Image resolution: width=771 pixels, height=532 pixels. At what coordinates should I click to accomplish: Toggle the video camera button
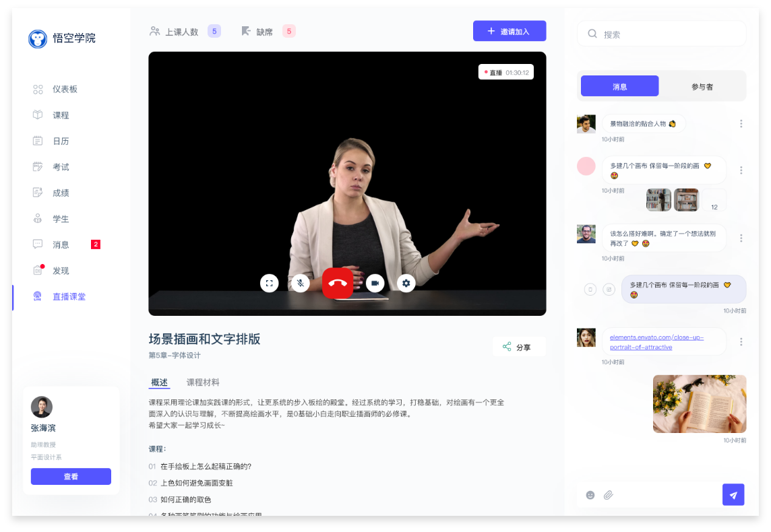pos(375,284)
